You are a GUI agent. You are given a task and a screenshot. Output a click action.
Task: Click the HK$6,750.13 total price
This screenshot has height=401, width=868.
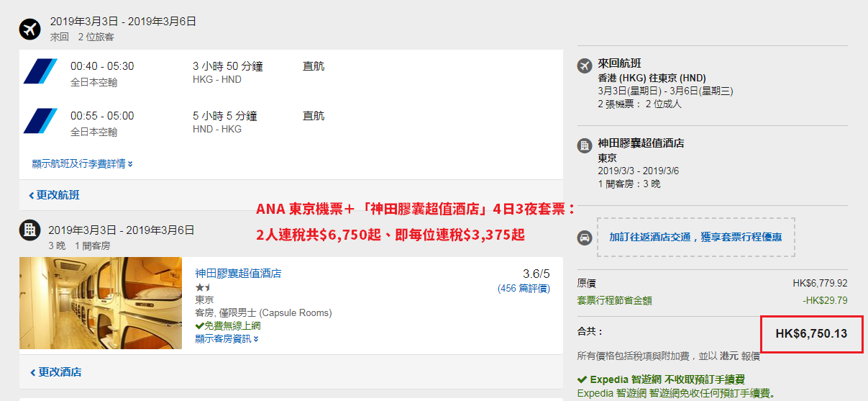(811, 333)
